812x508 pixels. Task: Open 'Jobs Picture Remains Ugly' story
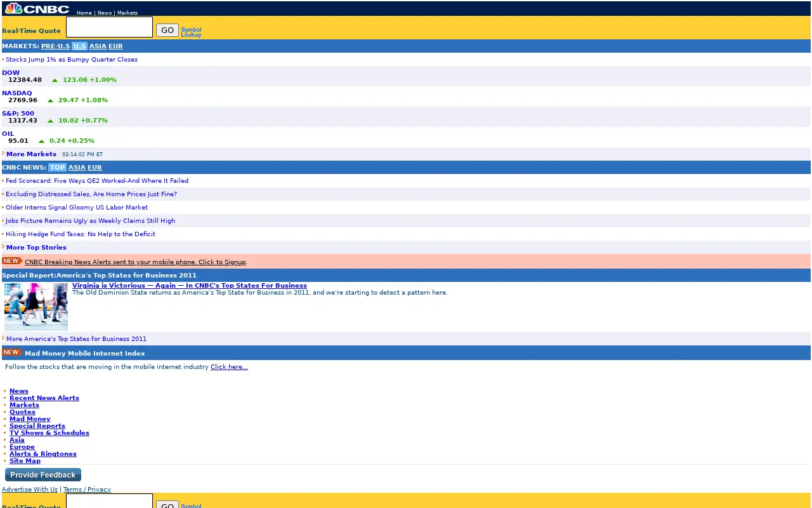[90, 221]
